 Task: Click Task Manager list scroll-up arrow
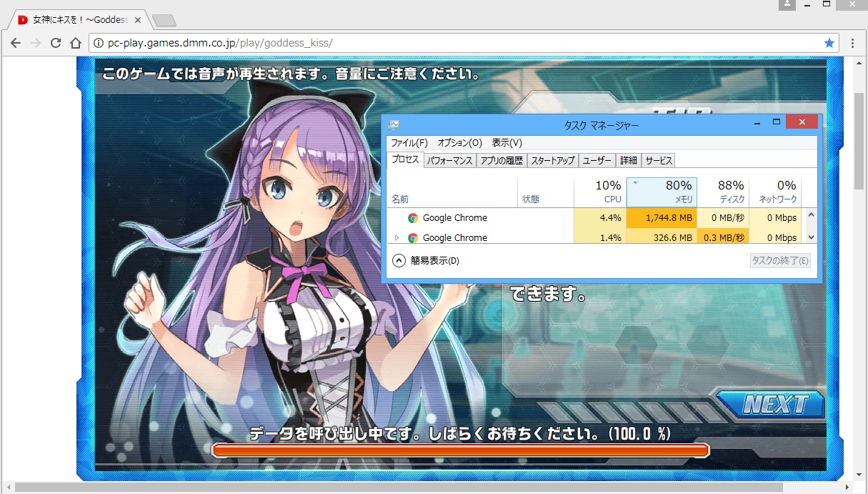811,214
